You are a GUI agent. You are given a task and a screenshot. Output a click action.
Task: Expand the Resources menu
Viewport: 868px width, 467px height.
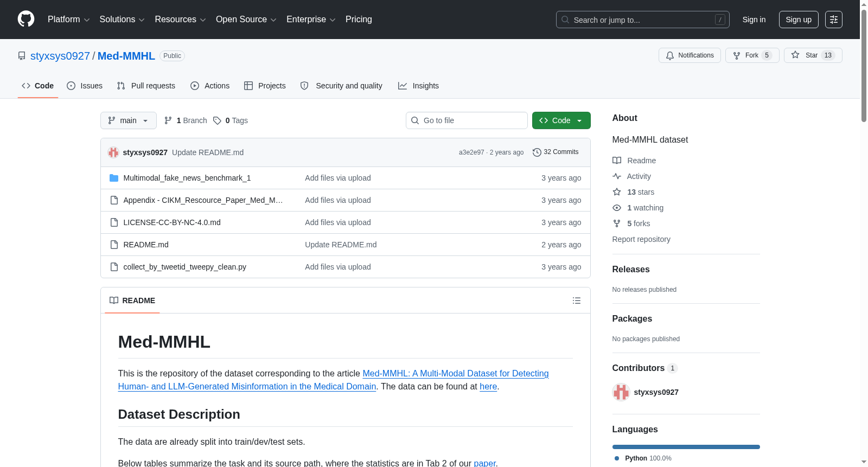181,20
